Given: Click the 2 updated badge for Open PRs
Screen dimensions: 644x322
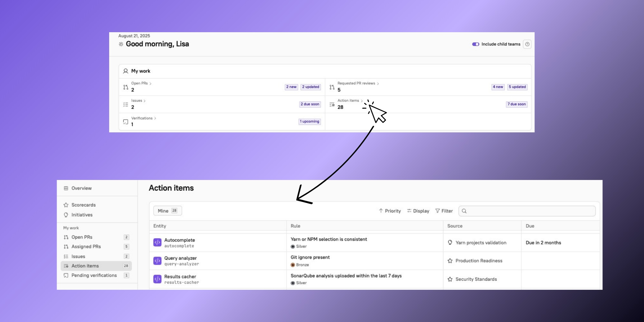Looking at the screenshot, I should point(311,87).
